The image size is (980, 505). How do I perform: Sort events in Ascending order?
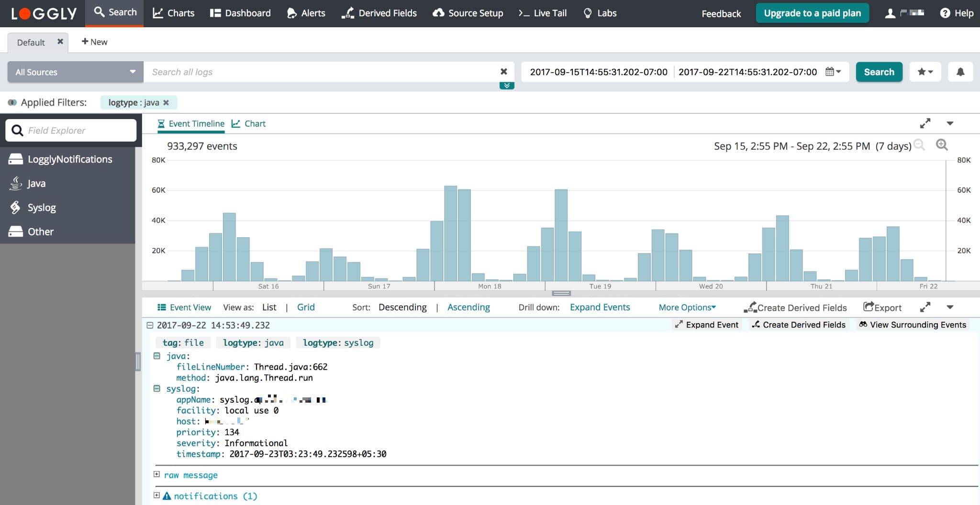click(468, 307)
